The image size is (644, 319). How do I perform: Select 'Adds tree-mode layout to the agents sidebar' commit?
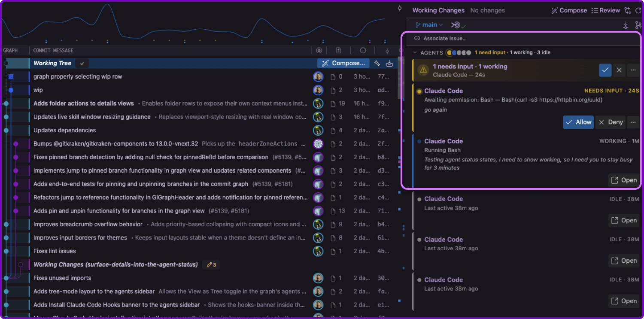coord(199,292)
